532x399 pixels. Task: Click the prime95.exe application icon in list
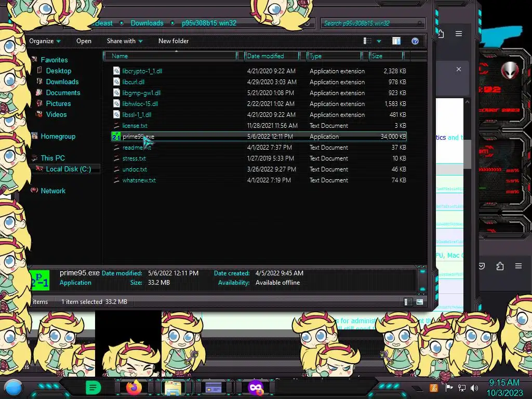tap(116, 137)
